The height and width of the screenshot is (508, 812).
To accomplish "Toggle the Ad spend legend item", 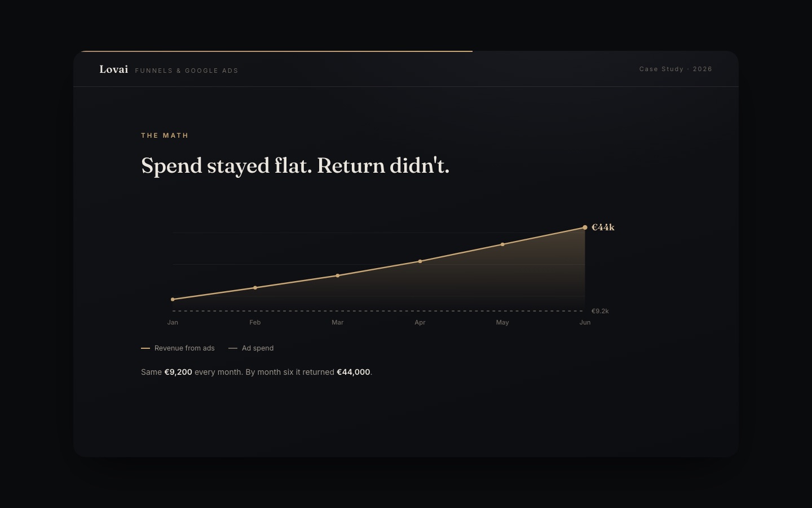I will pyautogui.click(x=251, y=348).
